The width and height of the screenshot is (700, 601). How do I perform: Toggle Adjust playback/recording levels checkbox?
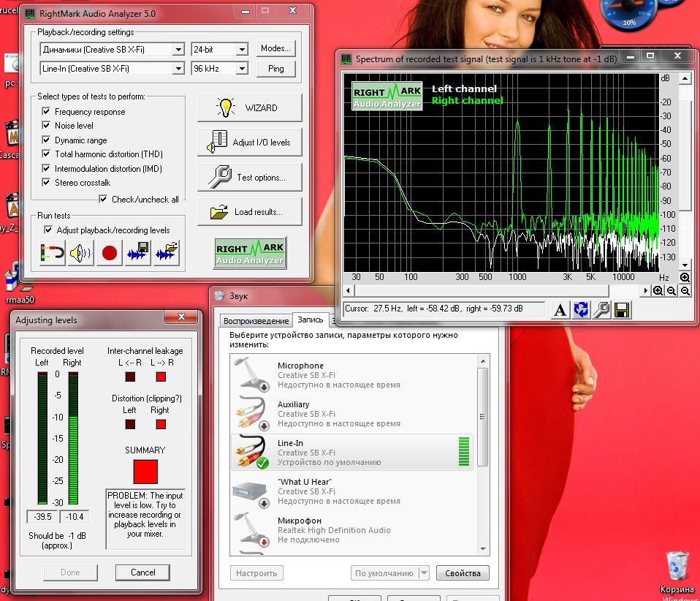[x=47, y=230]
